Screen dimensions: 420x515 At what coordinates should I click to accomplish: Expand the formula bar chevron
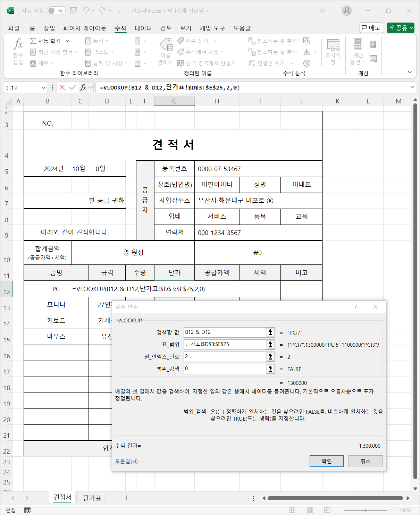(412, 87)
